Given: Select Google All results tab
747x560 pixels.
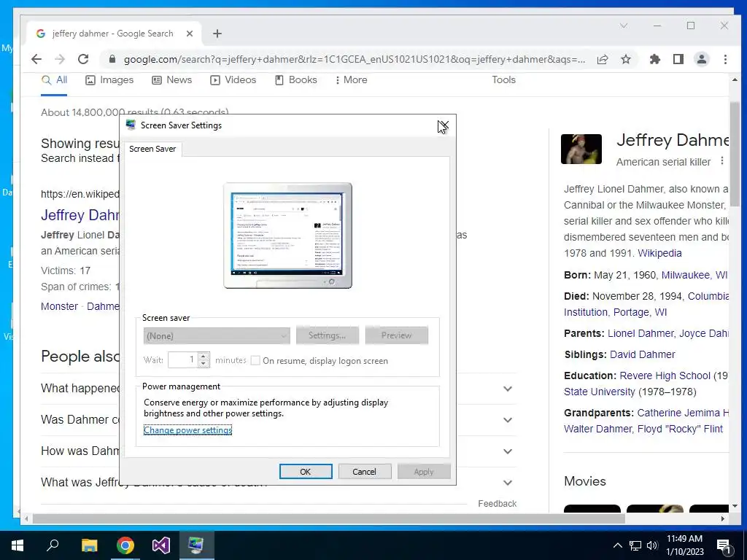Looking at the screenshot, I should pyautogui.click(x=54, y=80).
